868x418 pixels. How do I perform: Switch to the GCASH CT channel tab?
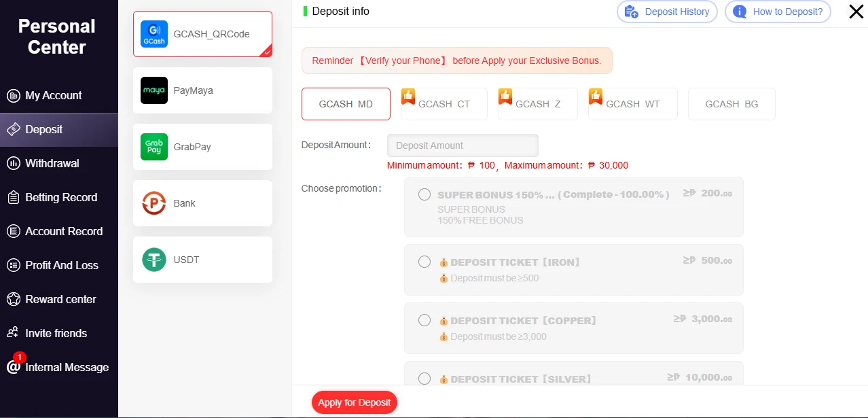(x=444, y=104)
